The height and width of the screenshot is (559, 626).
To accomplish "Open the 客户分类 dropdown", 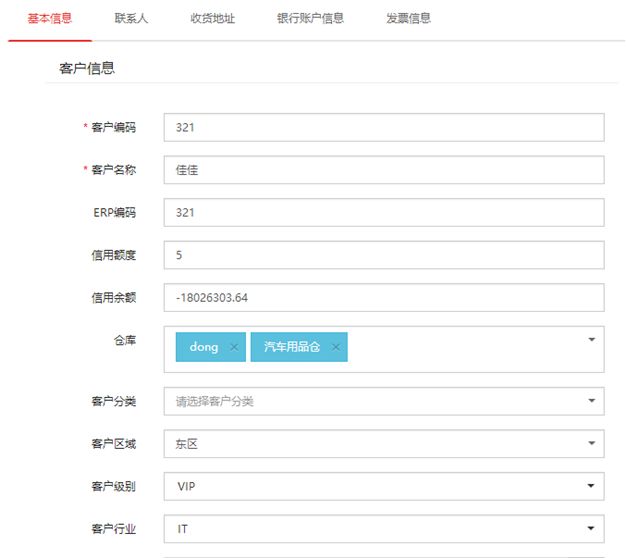I will 384,401.
